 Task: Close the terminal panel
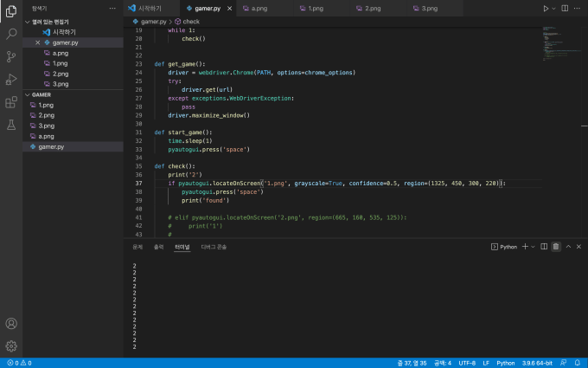click(x=578, y=246)
